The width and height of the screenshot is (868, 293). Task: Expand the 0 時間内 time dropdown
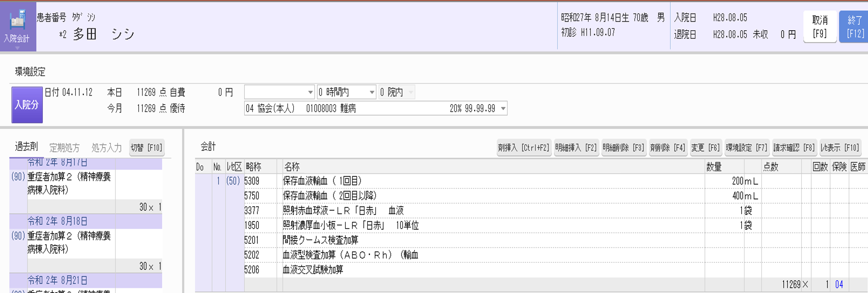click(346, 92)
